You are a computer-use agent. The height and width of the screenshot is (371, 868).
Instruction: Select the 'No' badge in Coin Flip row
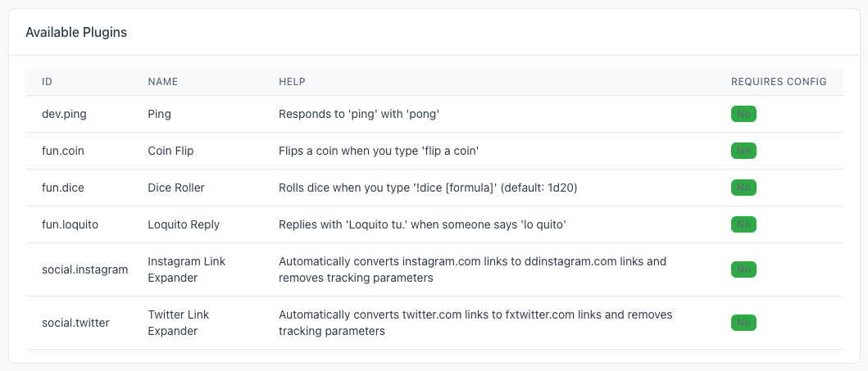[743, 151]
